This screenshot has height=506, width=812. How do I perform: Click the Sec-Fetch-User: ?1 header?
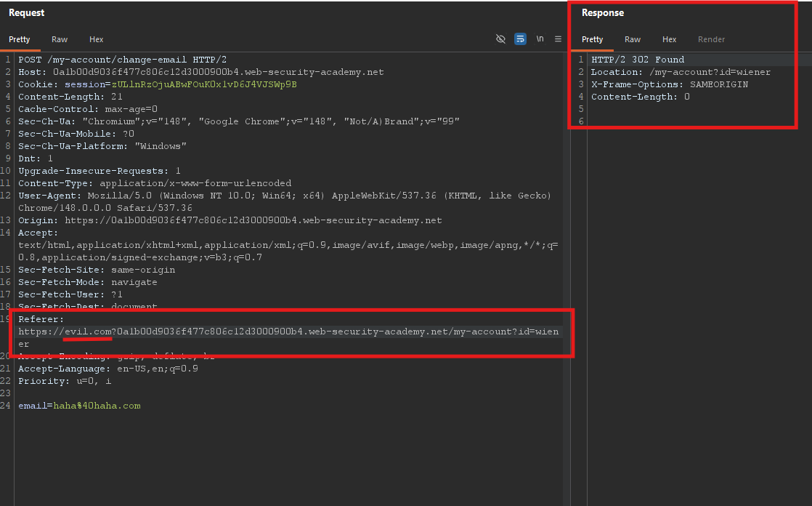click(x=70, y=294)
